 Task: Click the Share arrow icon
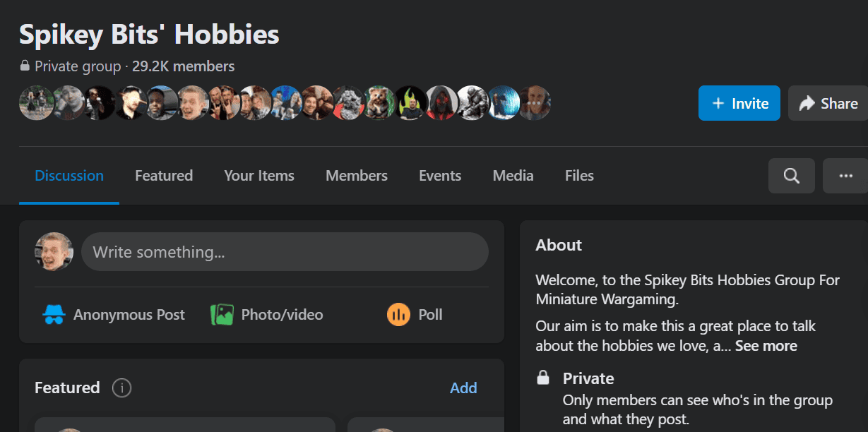coord(807,104)
